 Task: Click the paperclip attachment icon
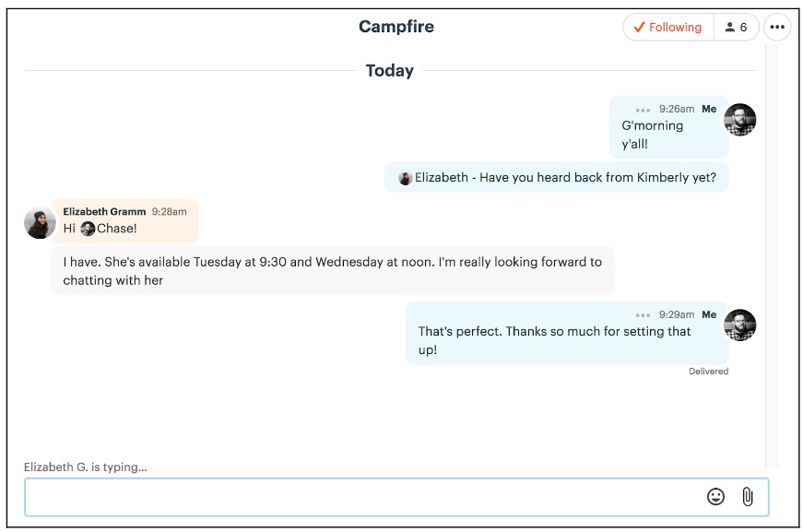tap(748, 497)
